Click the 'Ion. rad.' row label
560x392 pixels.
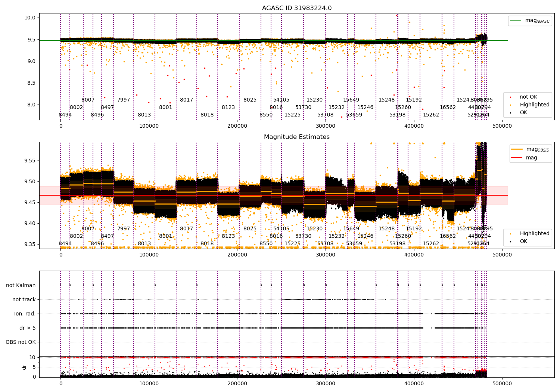[x=25, y=314]
